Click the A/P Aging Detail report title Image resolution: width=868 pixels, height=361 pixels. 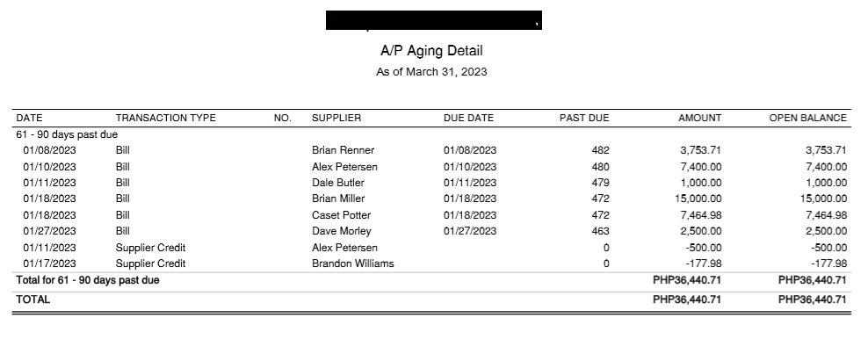click(431, 51)
